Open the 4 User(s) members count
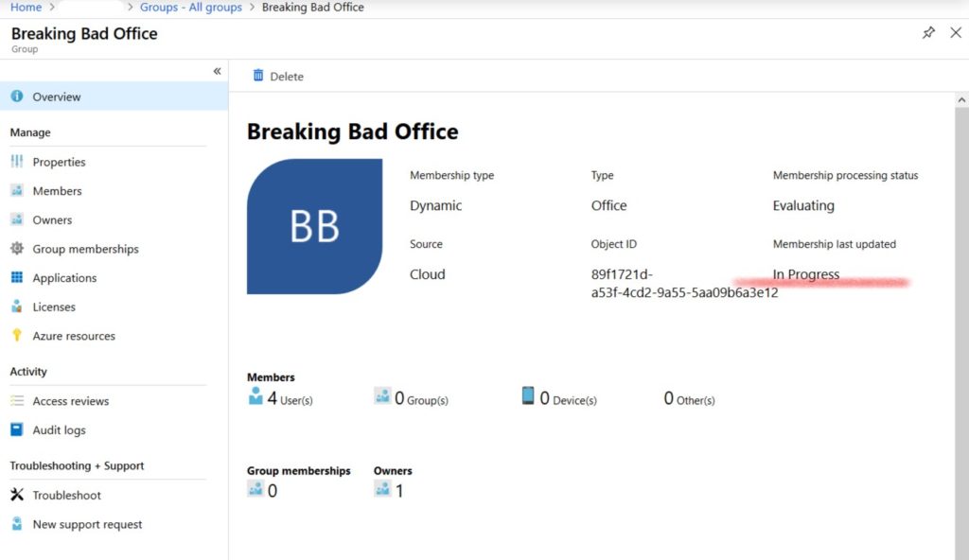This screenshot has width=969, height=560. point(290,398)
